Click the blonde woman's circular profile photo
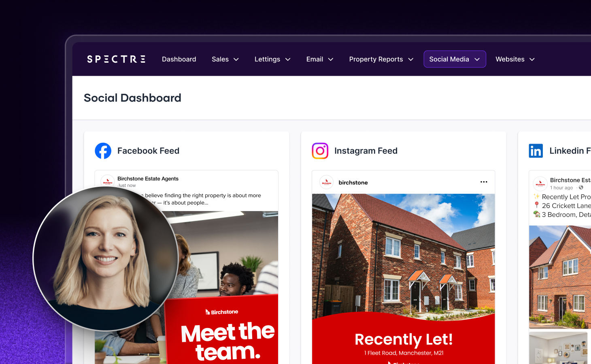Viewport: 591px width, 364px height. 106,259
